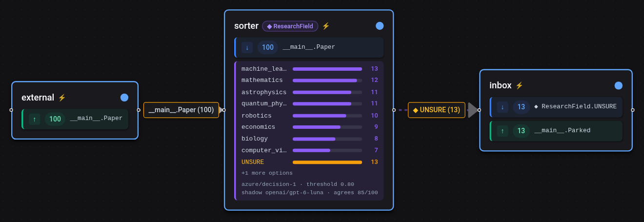Image resolution: width=644 pixels, height=222 pixels.
Task: Click the count 7 for computer_vi… row
Action: (x=376, y=150)
